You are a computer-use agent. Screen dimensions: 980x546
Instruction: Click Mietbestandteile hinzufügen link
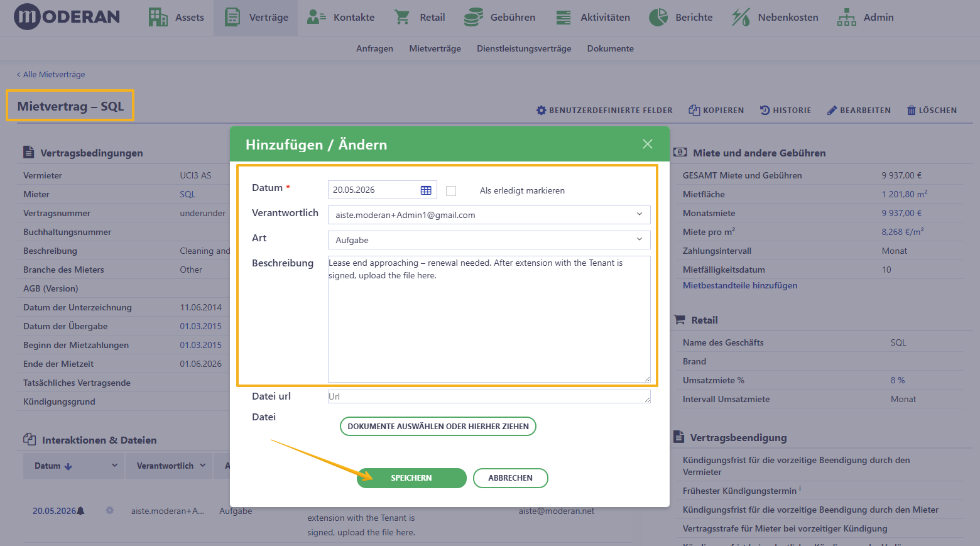(x=740, y=285)
